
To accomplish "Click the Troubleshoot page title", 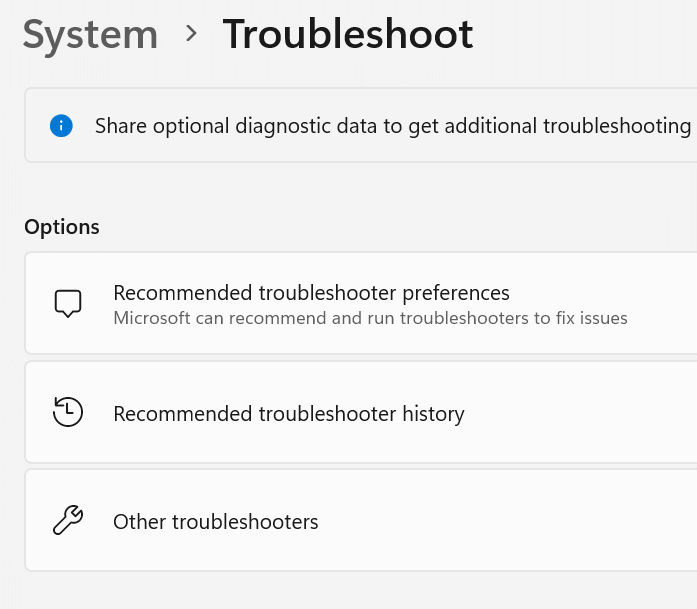I will coord(347,34).
